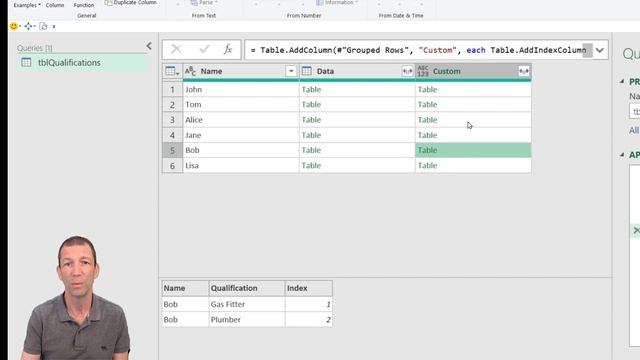The width and height of the screenshot is (640, 360).
Task: Select the tblQualifications query
Action: (82, 62)
